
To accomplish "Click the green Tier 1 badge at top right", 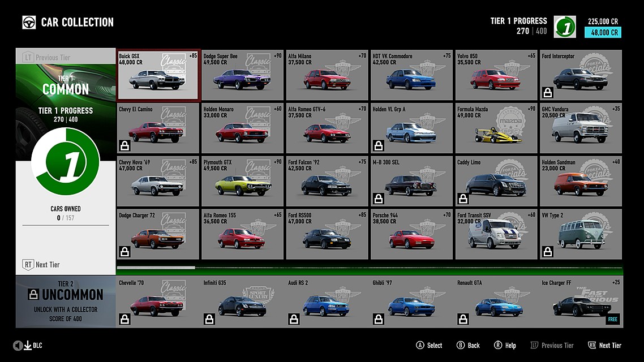I will tap(564, 27).
